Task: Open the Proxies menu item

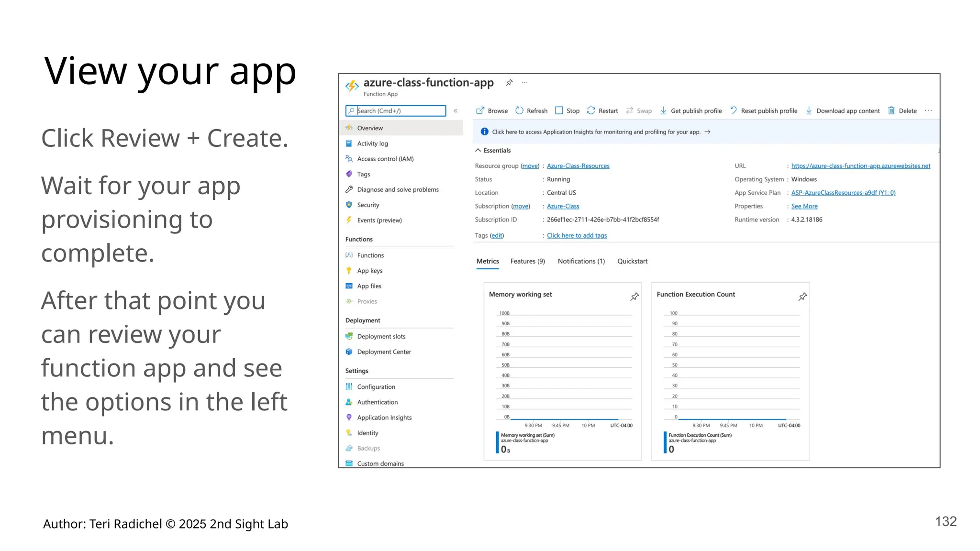Action: pos(367,301)
